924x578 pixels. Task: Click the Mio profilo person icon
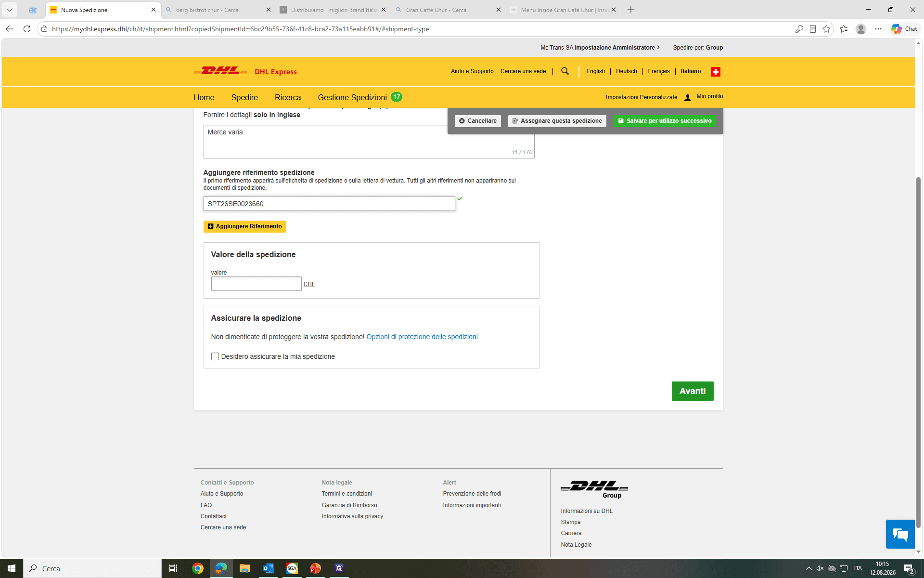(688, 97)
